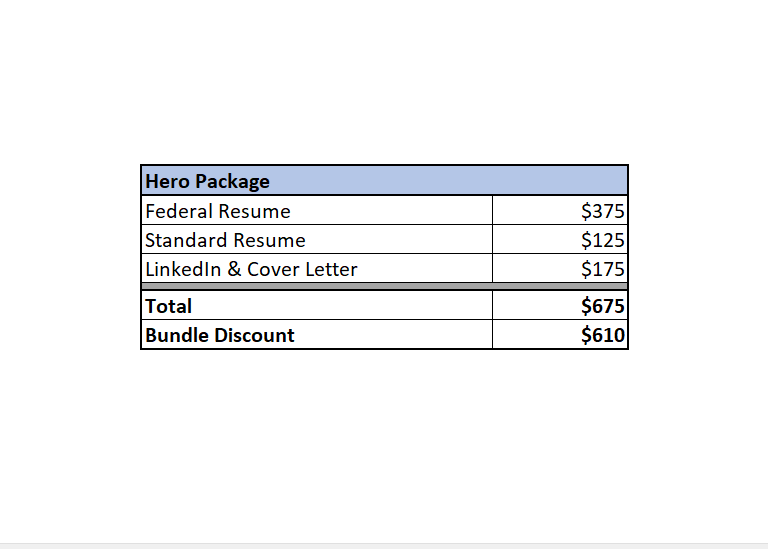
Task: Select the Federal Resume cell
Action: 218,211
